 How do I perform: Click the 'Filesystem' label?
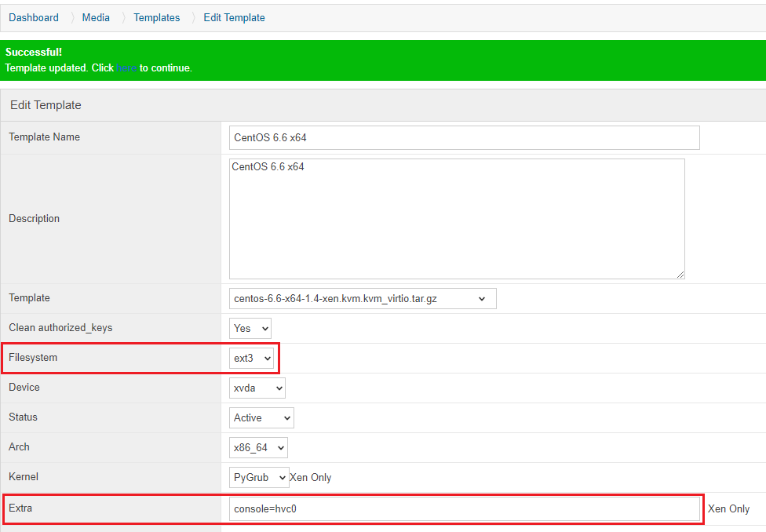click(33, 357)
